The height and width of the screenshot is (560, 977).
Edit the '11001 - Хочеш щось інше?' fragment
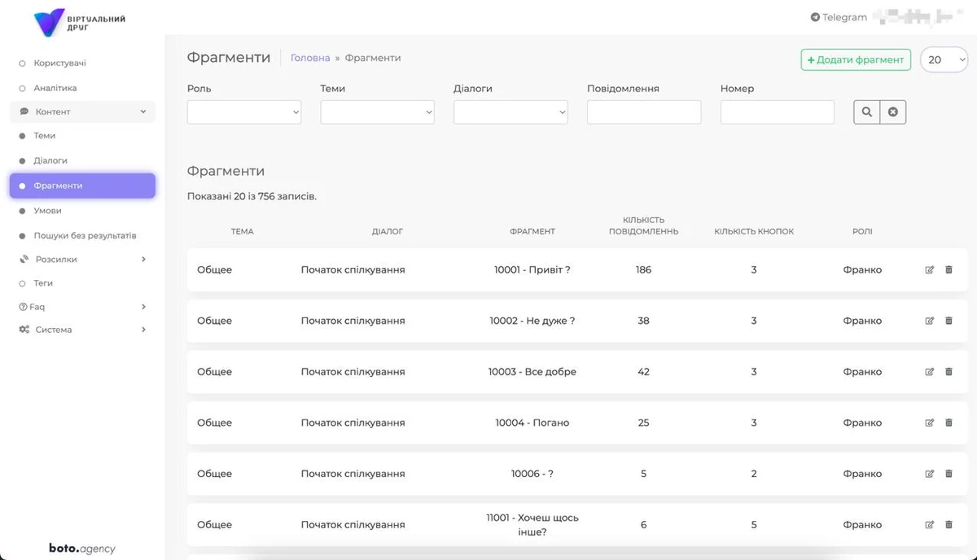coord(930,525)
